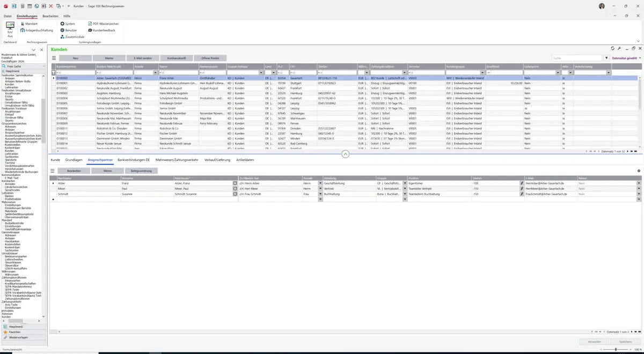Click the Offene Posten button
The width and height of the screenshot is (644, 354).
[x=210, y=58]
